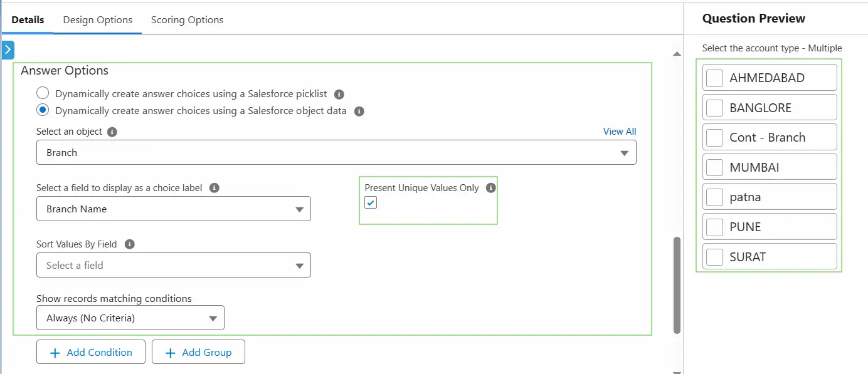The height and width of the screenshot is (374, 868).
Task: Click the Add Group button
Action: tap(198, 352)
